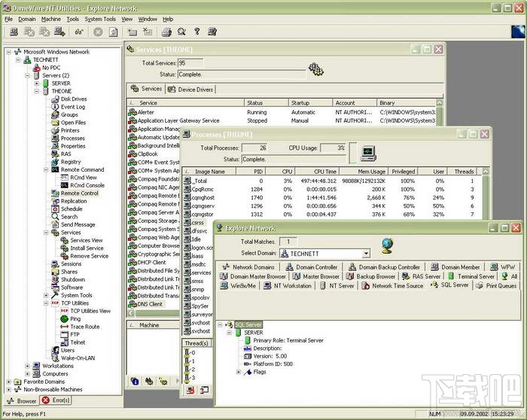Select Groups in the network tree
Image resolution: width=527 pixels, height=420 pixels.
pos(69,114)
